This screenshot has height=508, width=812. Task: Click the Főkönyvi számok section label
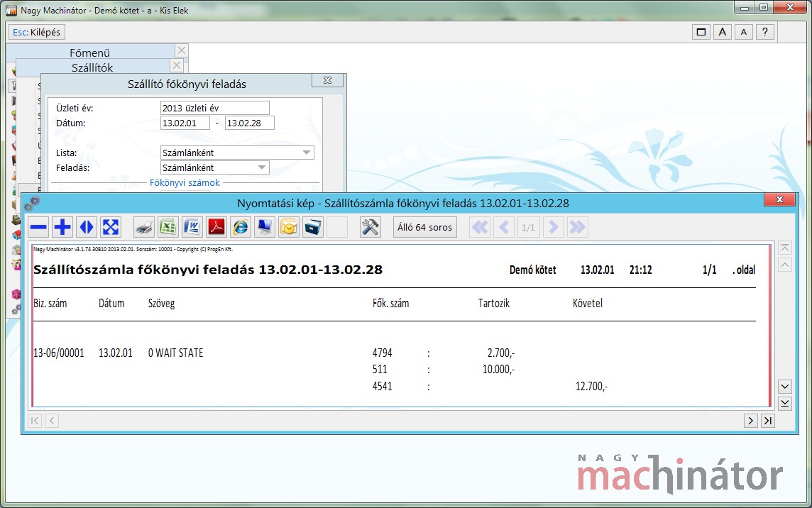tap(185, 183)
